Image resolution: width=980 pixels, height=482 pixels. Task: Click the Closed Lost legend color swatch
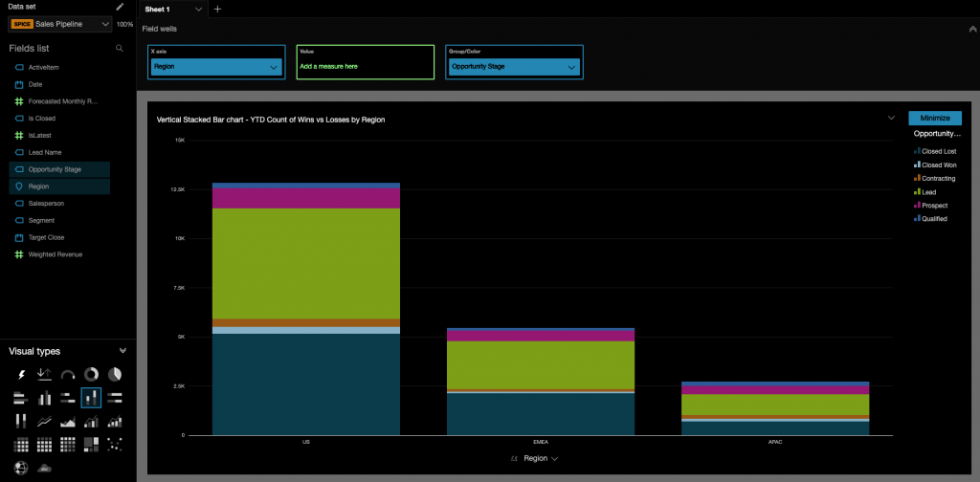coord(917,151)
